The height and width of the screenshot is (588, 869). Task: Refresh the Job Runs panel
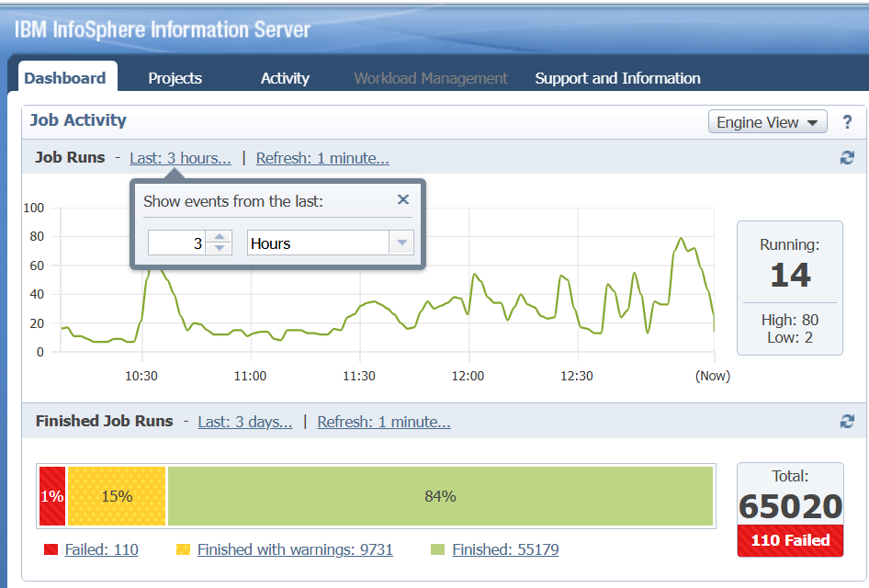point(847,158)
